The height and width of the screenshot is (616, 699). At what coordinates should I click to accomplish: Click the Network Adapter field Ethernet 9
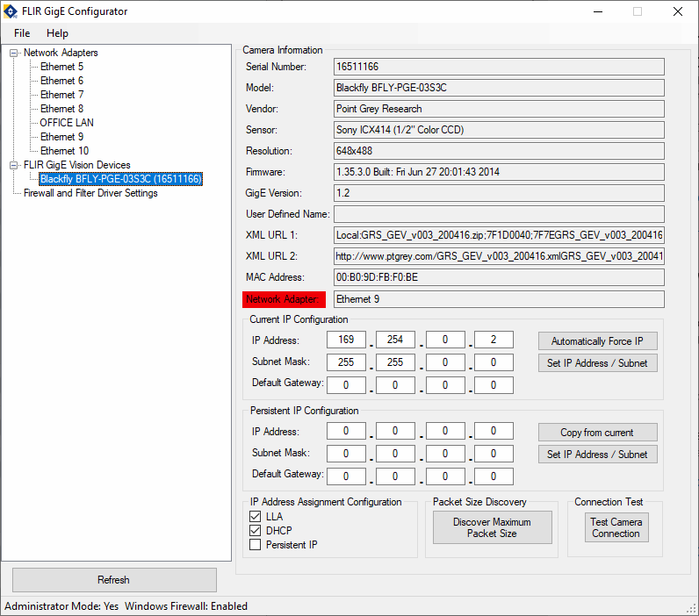(x=499, y=299)
